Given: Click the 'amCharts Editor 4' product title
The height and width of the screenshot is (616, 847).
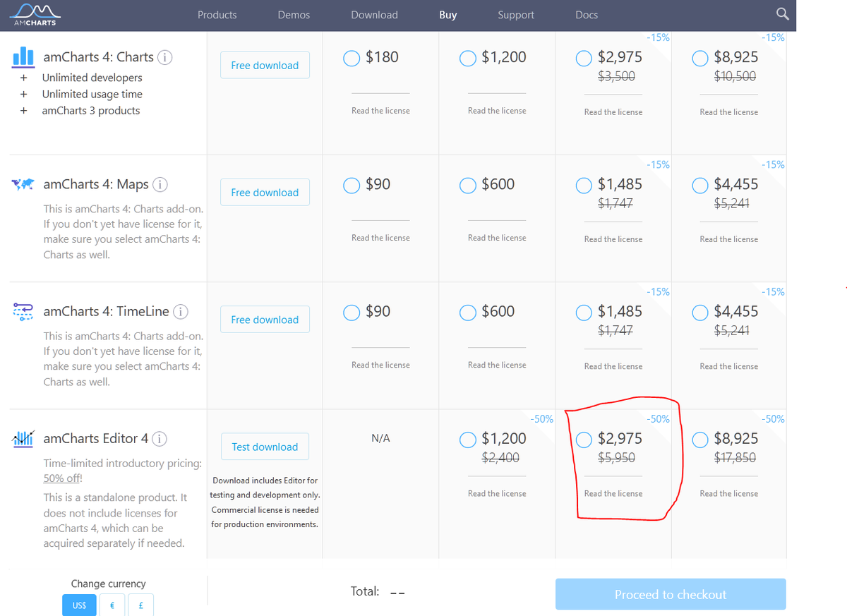Looking at the screenshot, I should click(x=96, y=438).
